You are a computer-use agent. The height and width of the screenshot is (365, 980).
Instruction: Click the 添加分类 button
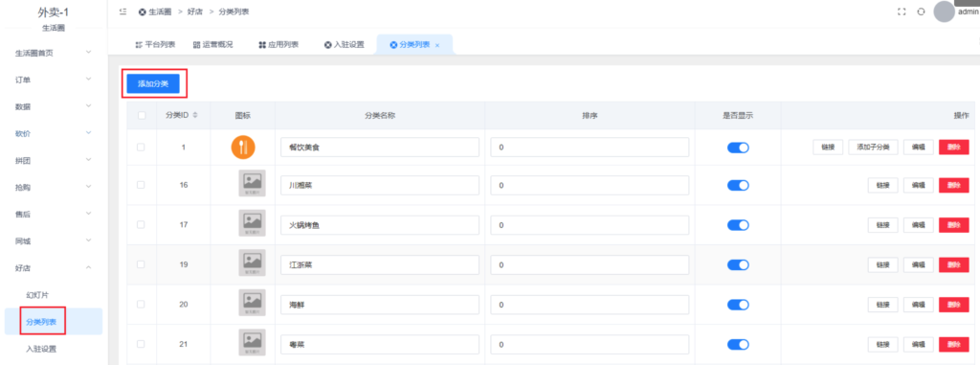coord(153,84)
